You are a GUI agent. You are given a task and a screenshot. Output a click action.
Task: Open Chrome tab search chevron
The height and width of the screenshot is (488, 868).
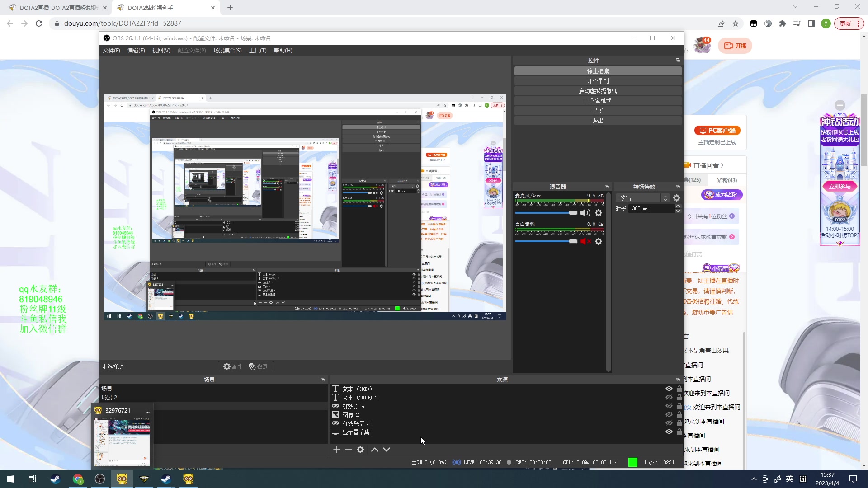(795, 7)
